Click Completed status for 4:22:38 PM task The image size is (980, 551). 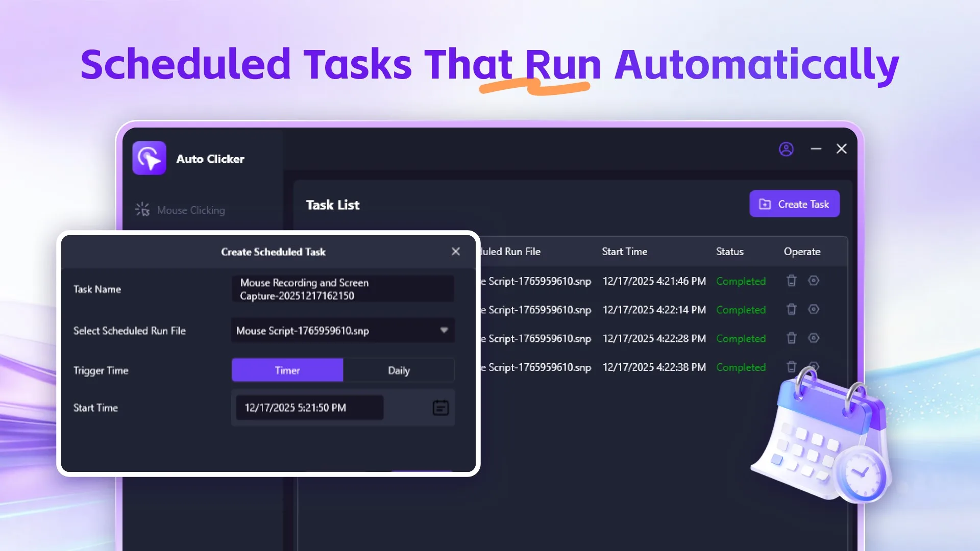pos(741,367)
